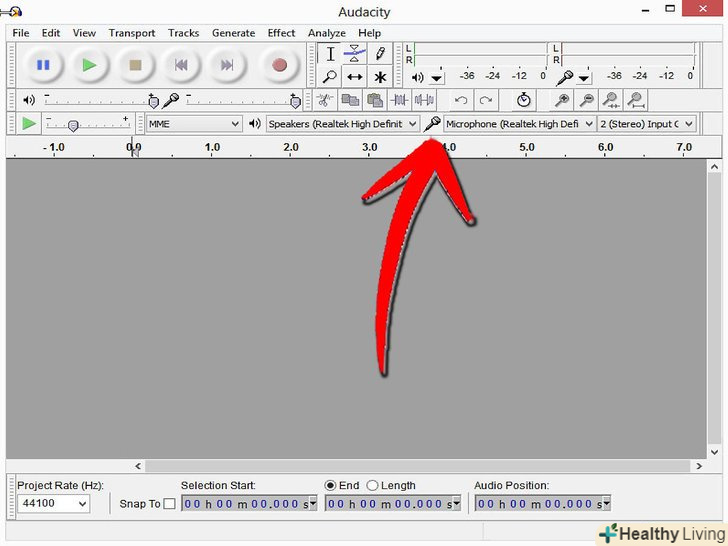Click the Trim audio icon
This screenshot has height=546, width=728.
399,100
